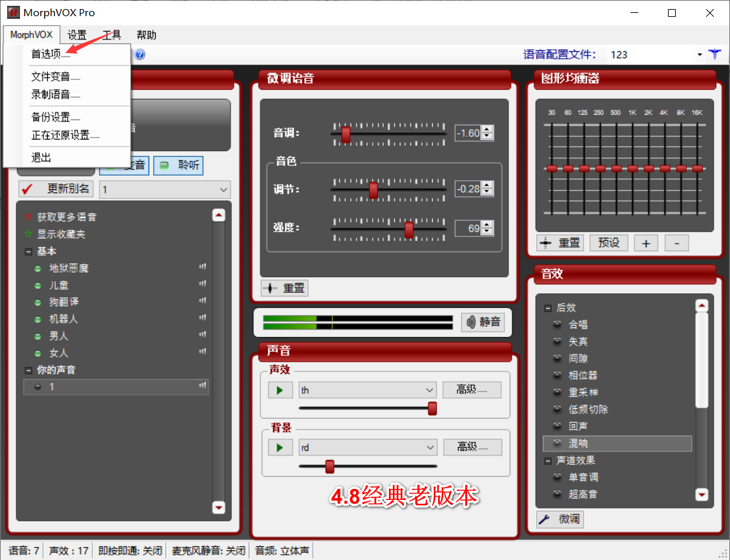Viewport: 730px width, 560px height.
Task: Play the th sound effect
Action: coord(280,390)
